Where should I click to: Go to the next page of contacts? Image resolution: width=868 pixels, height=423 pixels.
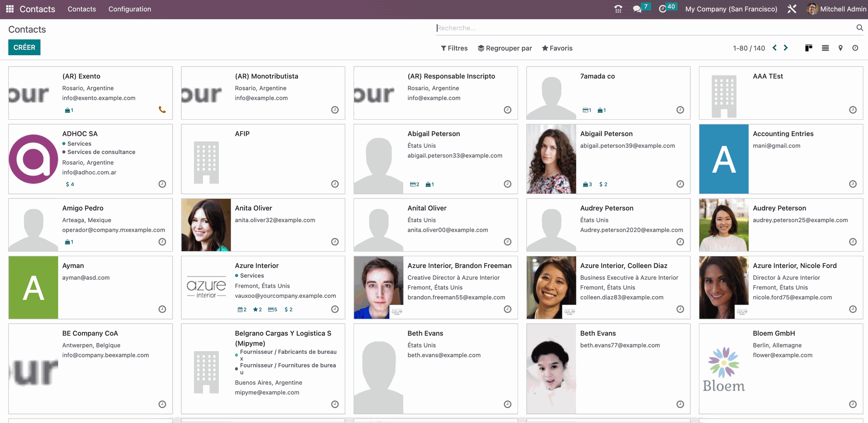pyautogui.click(x=785, y=47)
